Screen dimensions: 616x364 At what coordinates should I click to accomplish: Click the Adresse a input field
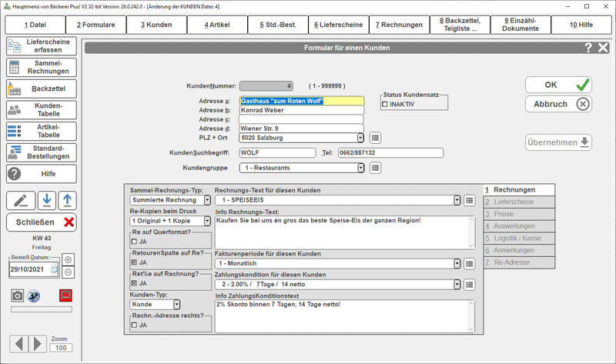click(x=302, y=102)
